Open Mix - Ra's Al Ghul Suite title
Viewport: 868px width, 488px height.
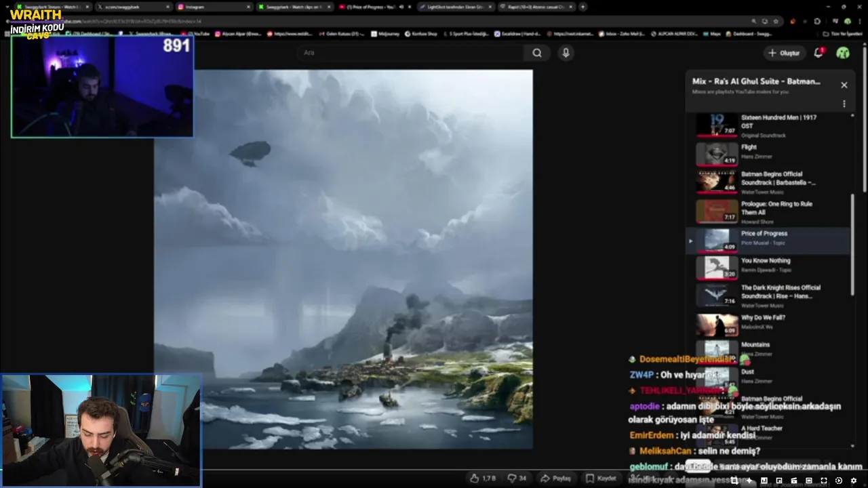[x=756, y=81]
